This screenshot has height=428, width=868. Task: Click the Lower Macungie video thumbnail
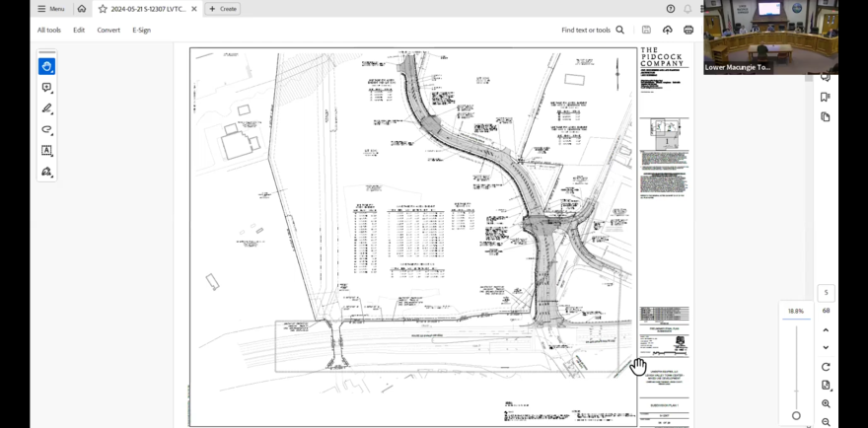[x=770, y=37]
